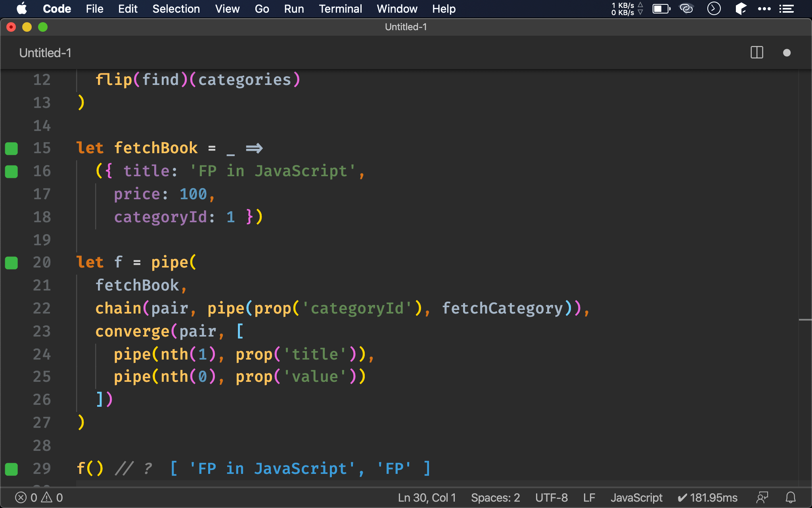Click line number 12 in gutter
812x508 pixels.
point(42,80)
